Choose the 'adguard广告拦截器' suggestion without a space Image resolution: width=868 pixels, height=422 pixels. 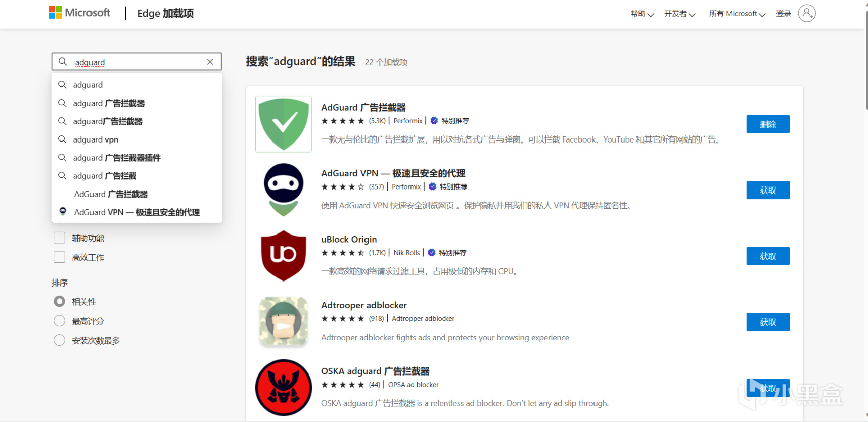(x=136, y=121)
